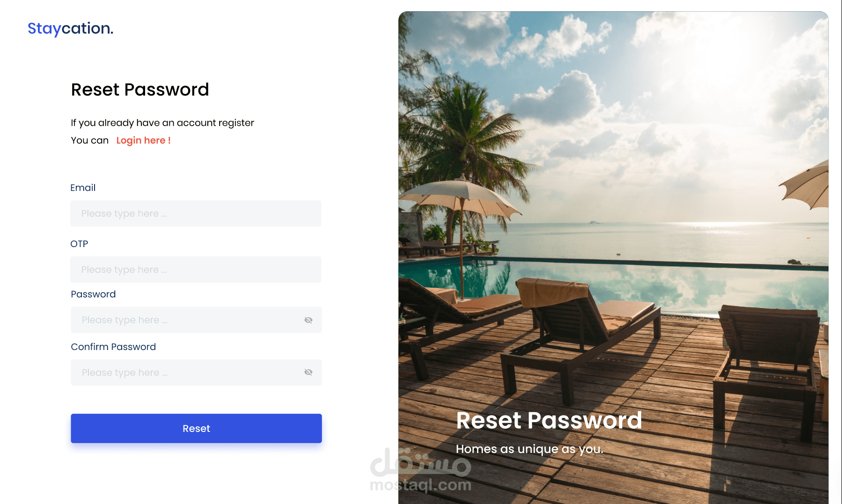Click the Staycation logo

[x=70, y=29]
